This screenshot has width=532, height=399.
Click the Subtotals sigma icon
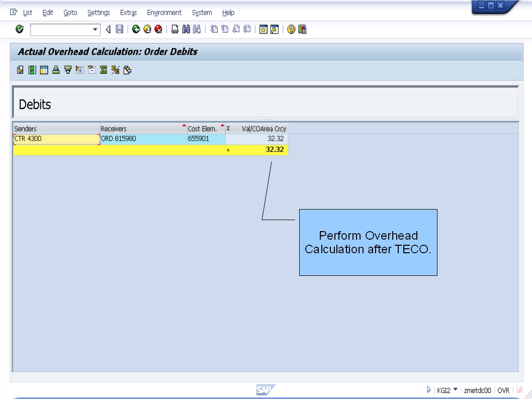115,70
